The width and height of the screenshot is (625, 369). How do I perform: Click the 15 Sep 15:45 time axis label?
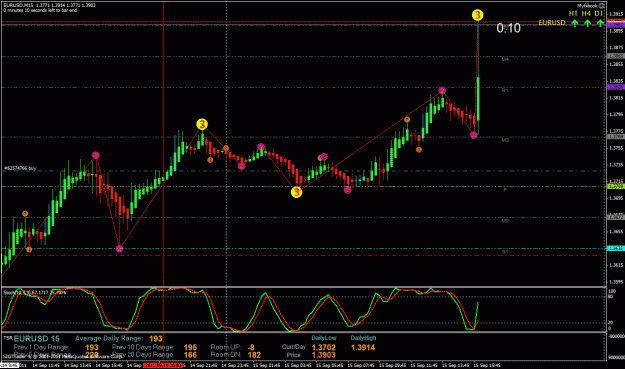[x=487, y=365]
